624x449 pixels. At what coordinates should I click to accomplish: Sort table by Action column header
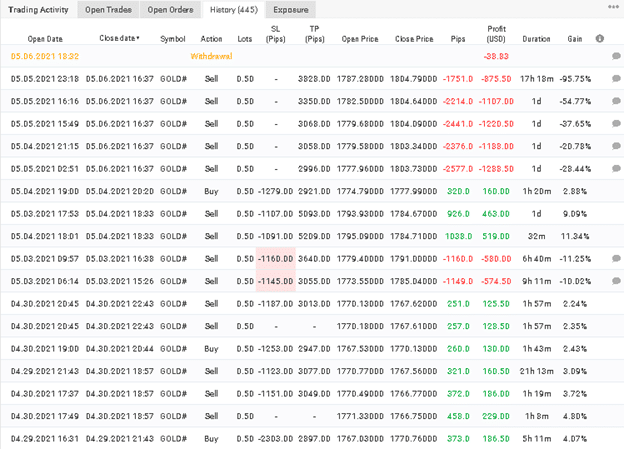211,39
